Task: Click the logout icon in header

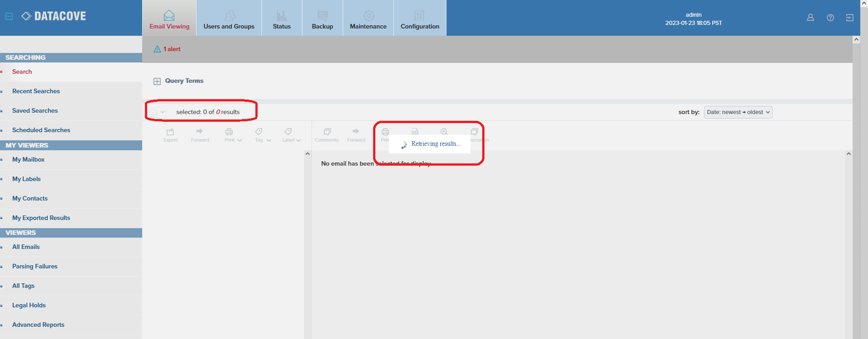Action: click(849, 18)
